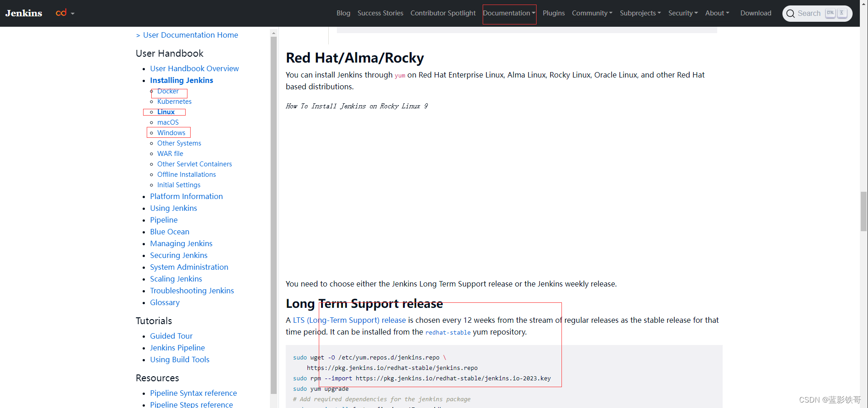Click the search magnifier icon
Image resolution: width=868 pixels, height=408 pixels.
pyautogui.click(x=791, y=14)
